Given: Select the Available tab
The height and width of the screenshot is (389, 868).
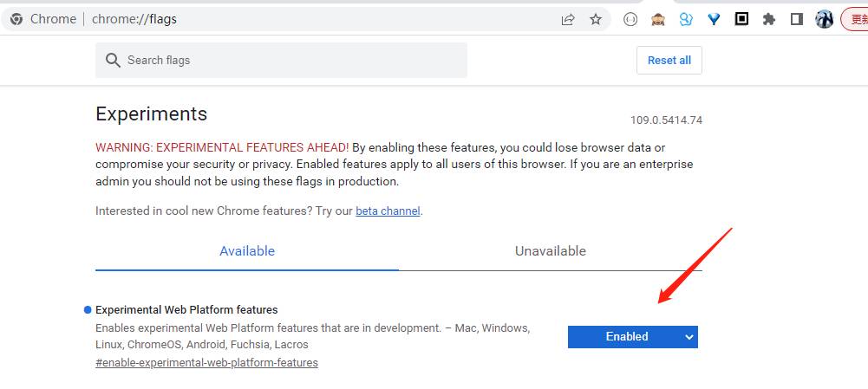Looking at the screenshot, I should 247,251.
